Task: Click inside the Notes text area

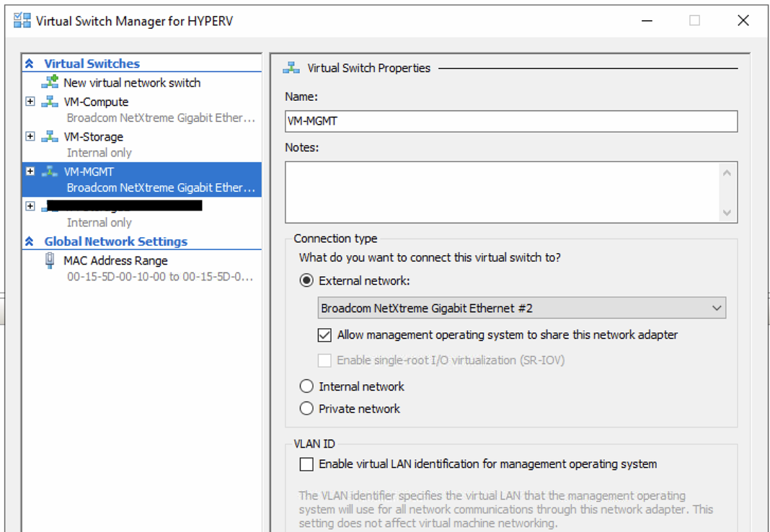Action: point(501,192)
